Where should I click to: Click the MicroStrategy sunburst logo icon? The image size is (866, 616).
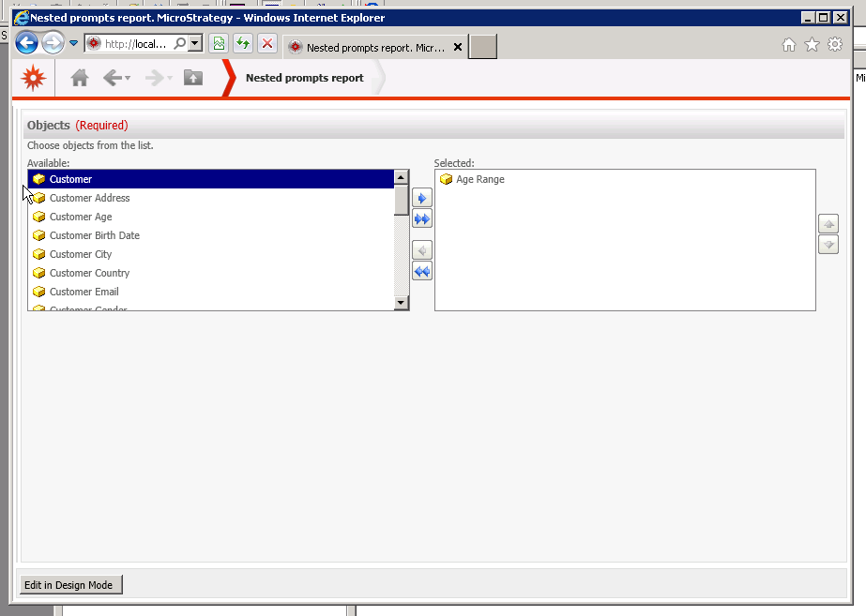click(32, 77)
